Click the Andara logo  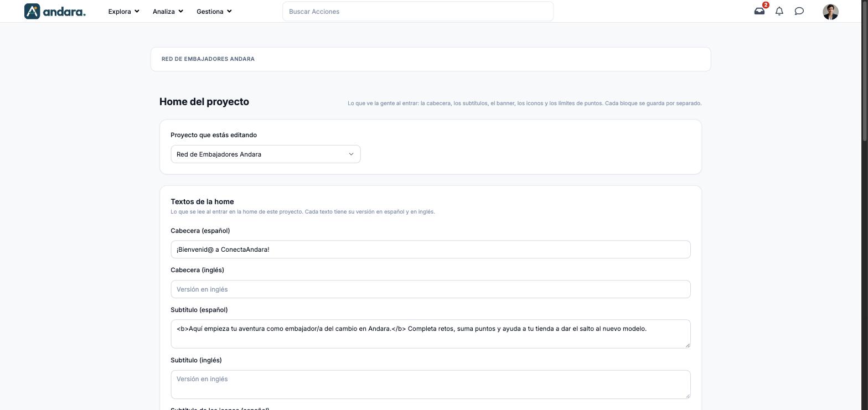[55, 11]
